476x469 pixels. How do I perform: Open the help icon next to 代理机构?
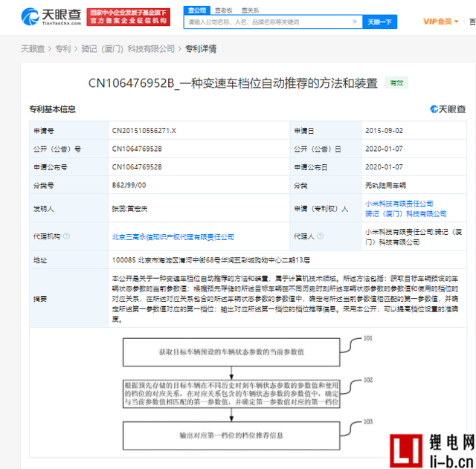(66, 236)
